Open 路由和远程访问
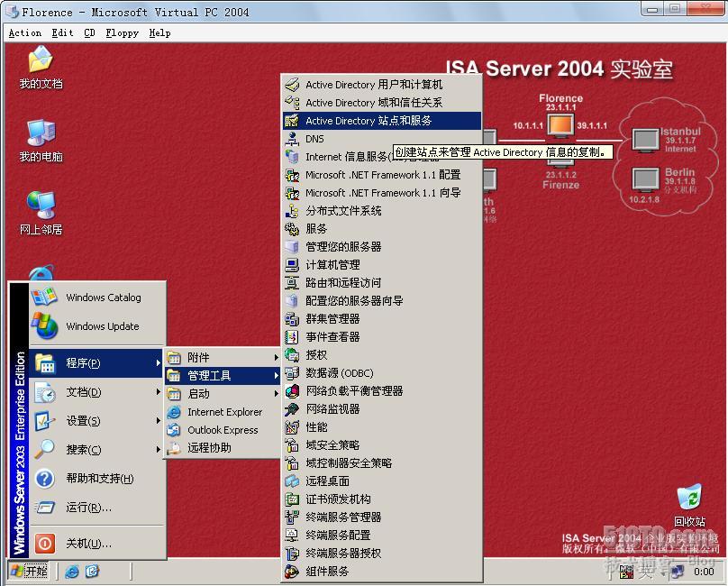The height and width of the screenshot is (586, 728). pyautogui.click(x=382, y=283)
